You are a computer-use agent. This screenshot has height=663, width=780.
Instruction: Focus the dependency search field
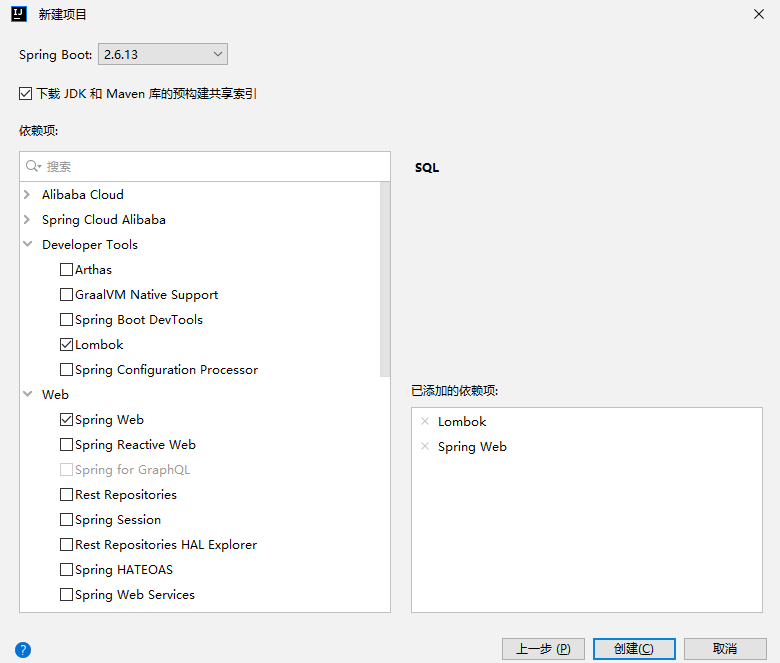tap(205, 166)
